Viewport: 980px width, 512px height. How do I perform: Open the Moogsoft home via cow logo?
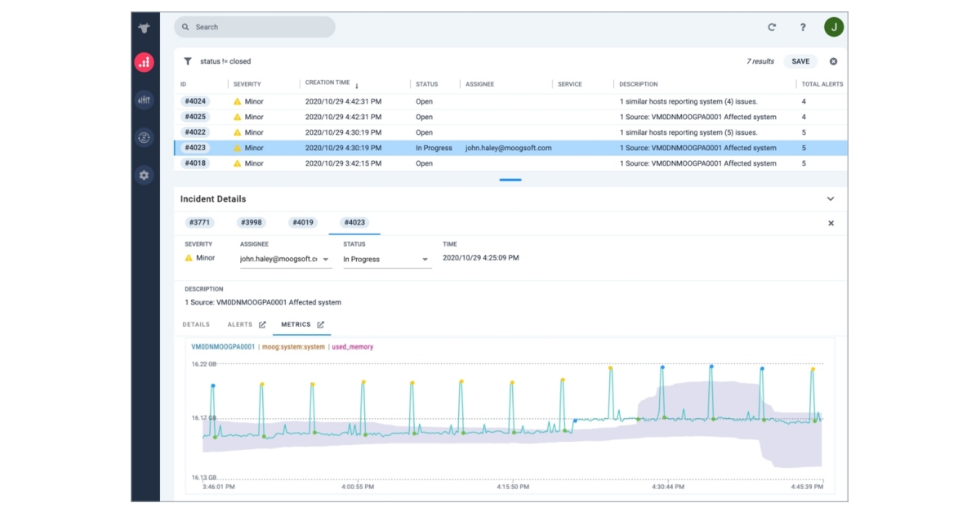pos(144,26)
